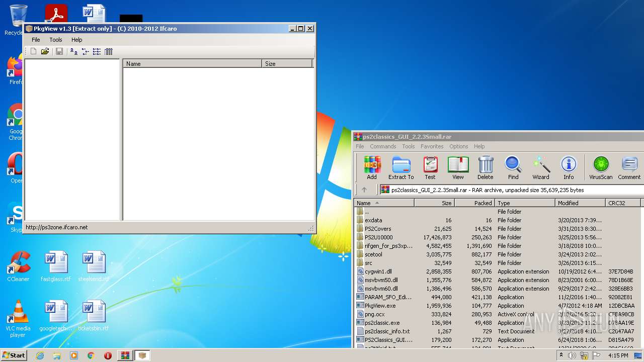Sort PkgView list by Size column
The height and width of the screenshot is (362, 644).
(x=287, y=64)
